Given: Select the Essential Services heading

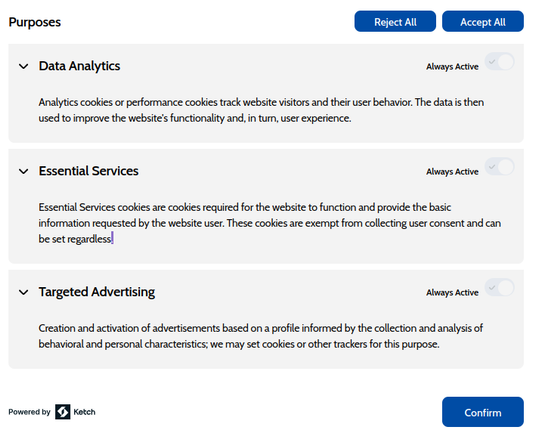Looking at the screenshot, I should tap(89, 171).
